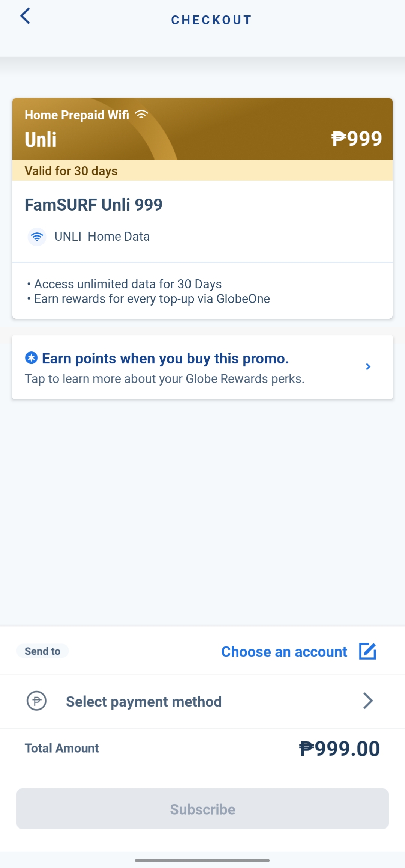405x868 pixels.
Task: Go back using the top-left arrow
Action: [25, 16]
